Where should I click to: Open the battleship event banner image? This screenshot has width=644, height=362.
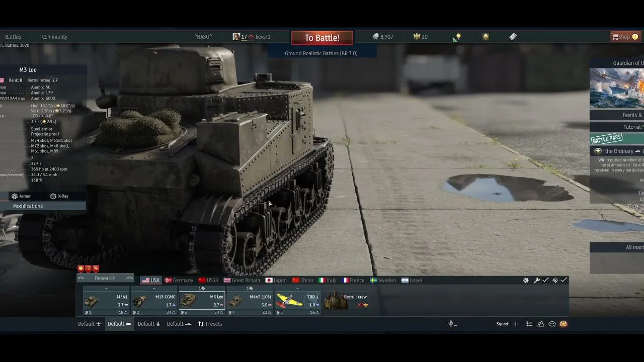pyautogui.click(x=617, y=88)
